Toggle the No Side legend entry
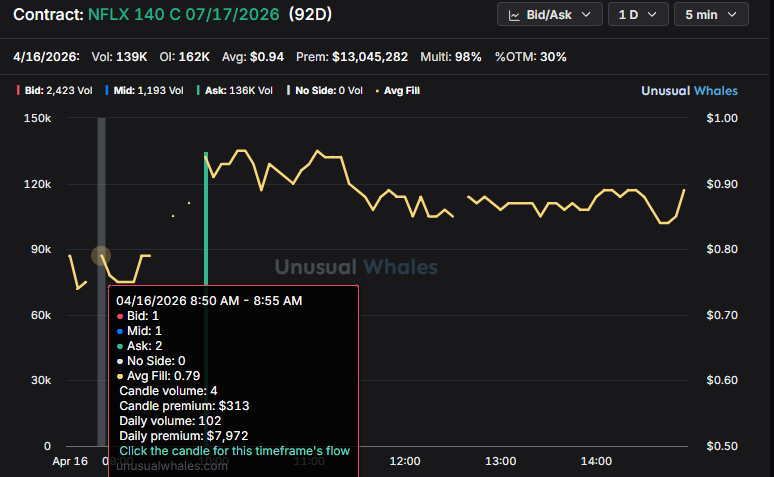This screenshot has height=477, width=774. [x=325, y=90]
